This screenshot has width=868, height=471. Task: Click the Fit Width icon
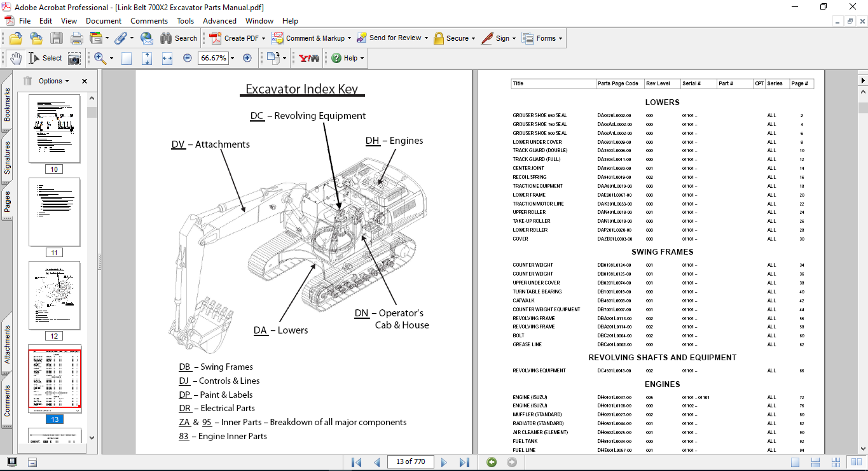[167, 58]
